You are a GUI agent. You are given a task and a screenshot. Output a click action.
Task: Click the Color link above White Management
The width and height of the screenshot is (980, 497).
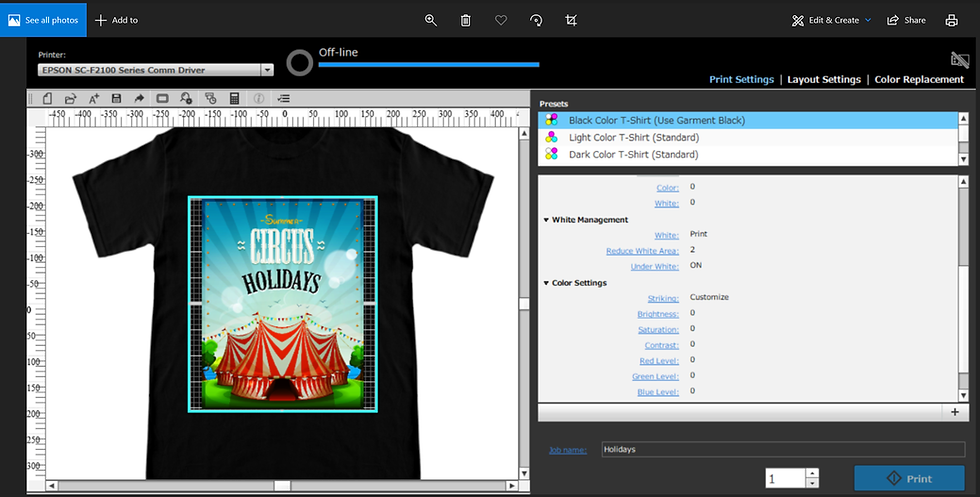coord(668,188)
